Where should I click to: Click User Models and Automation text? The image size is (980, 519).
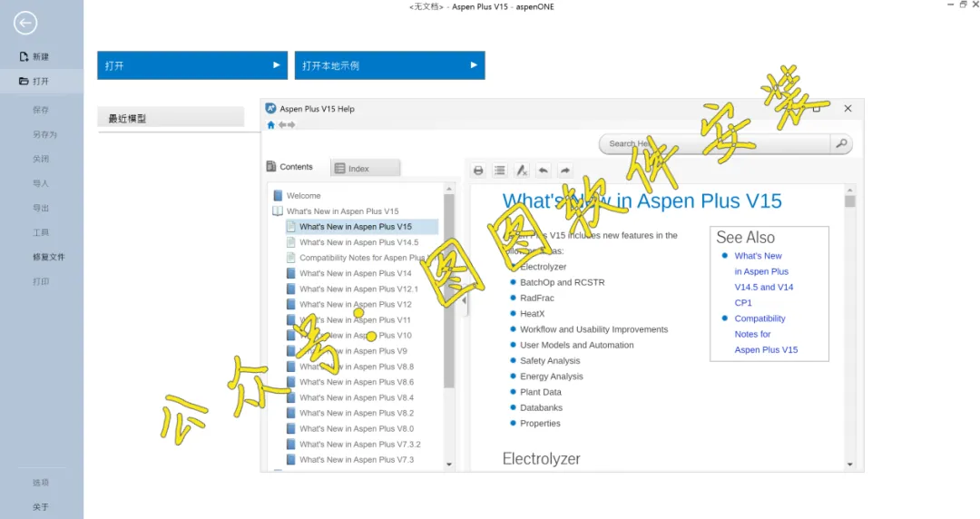tap(576, 345)
